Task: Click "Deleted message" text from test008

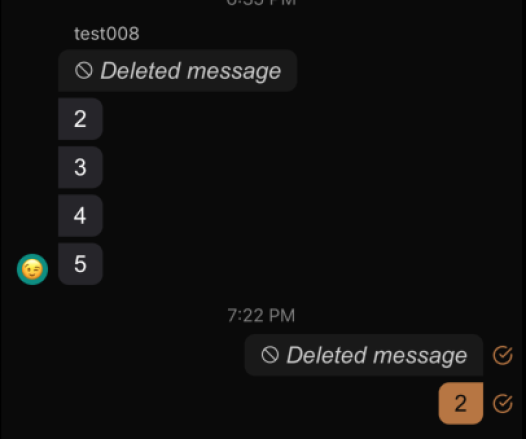Action: click(191, 71)
